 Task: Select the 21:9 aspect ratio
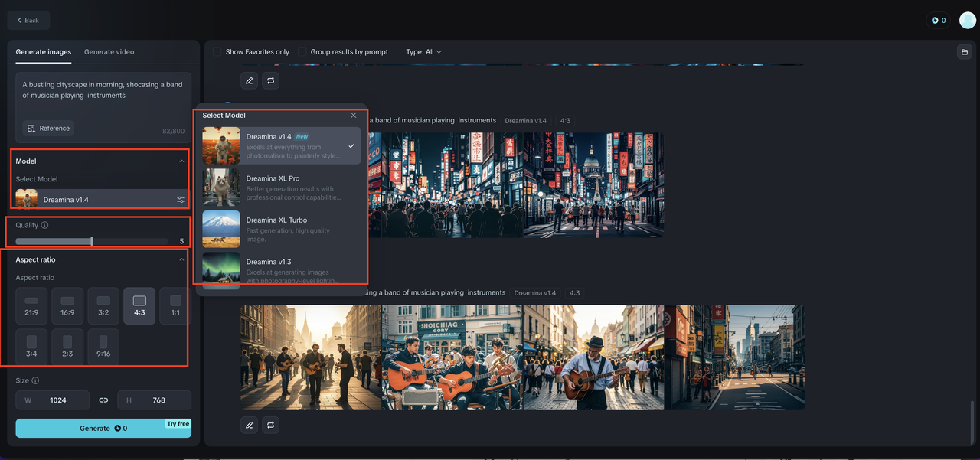coord(31,306)
